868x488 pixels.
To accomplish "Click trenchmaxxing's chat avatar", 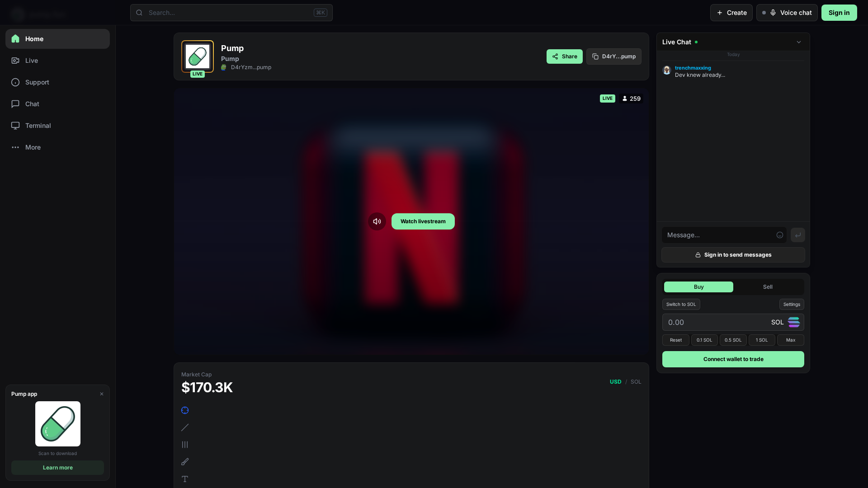I will 667,70.
